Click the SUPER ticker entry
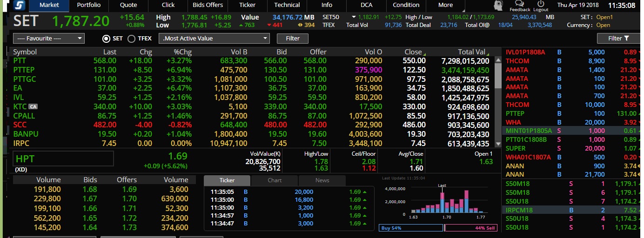The image size is (644, 238). [x=515, y=148]
